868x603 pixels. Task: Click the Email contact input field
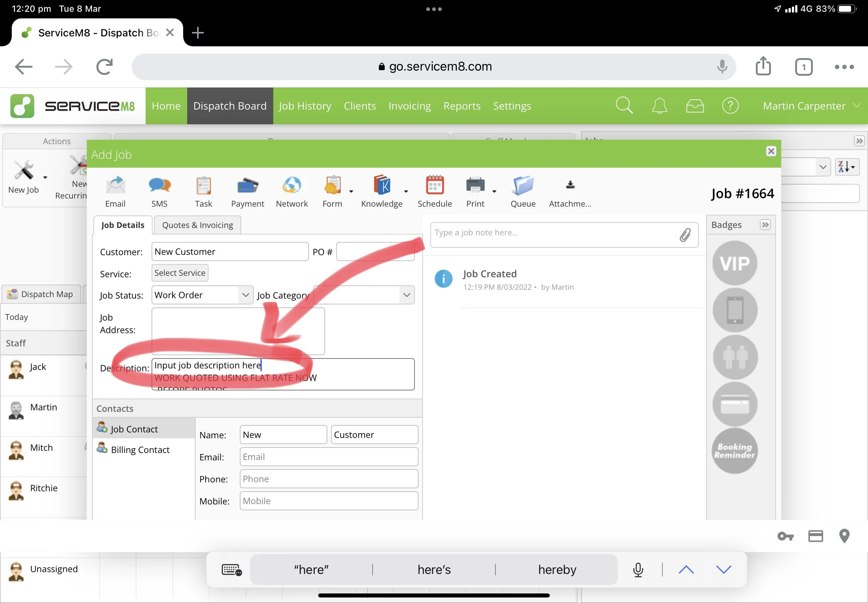[329, 457]
